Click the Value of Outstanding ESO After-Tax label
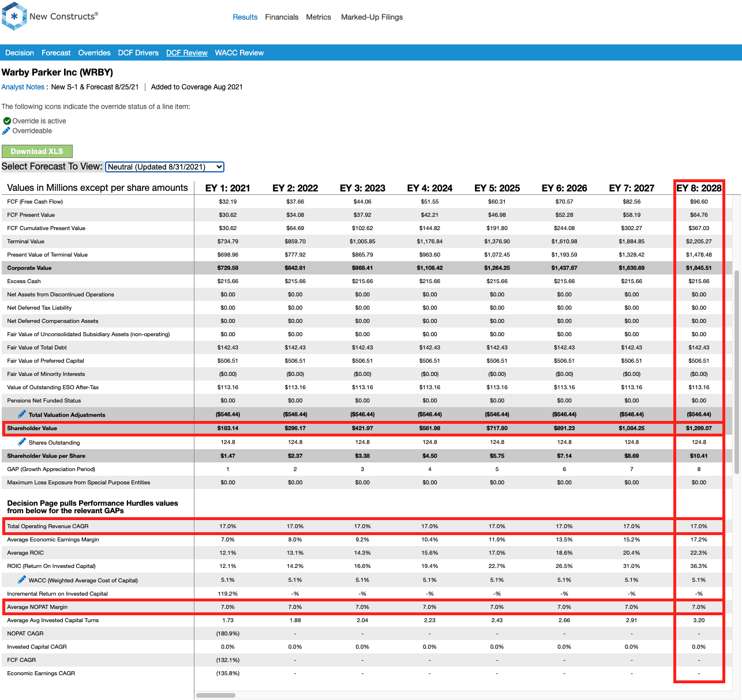 tap(53, 387)
